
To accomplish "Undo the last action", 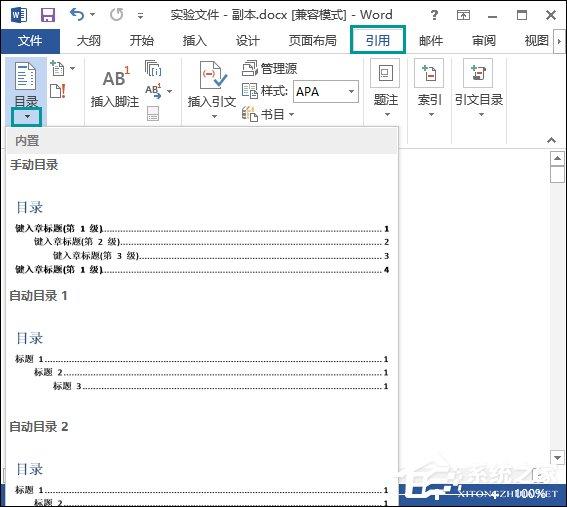I will coord(77,15).
